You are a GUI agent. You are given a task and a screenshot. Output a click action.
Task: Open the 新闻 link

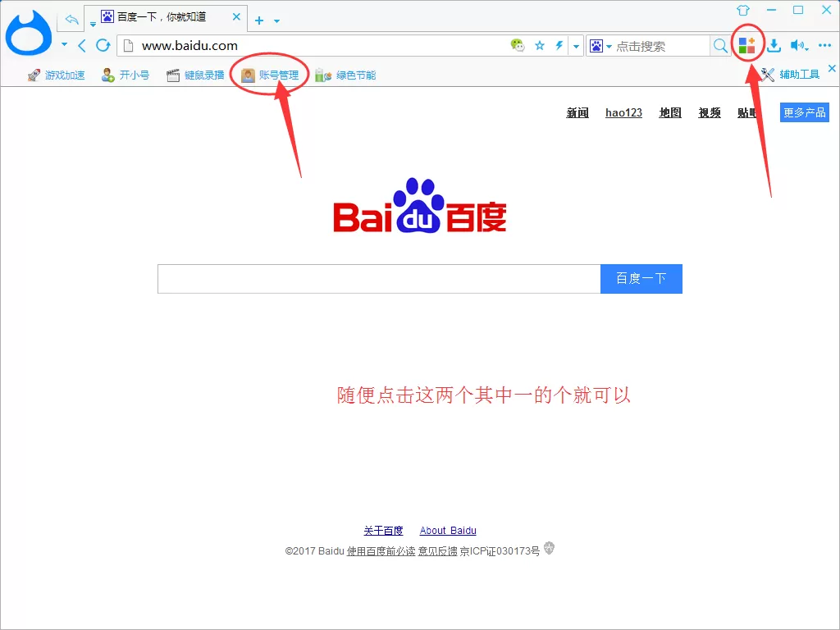pos(577,112)
